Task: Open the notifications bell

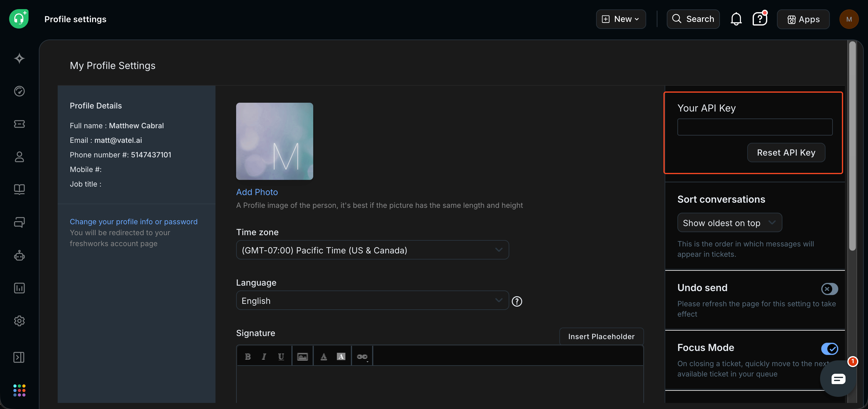Action: [736, 19]
